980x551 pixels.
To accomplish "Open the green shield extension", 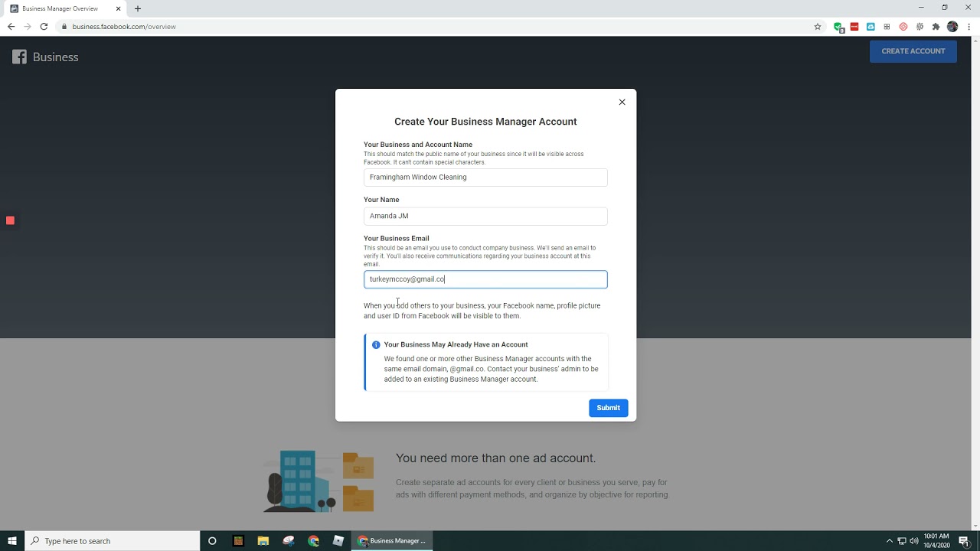I will [x=839, y=27].
